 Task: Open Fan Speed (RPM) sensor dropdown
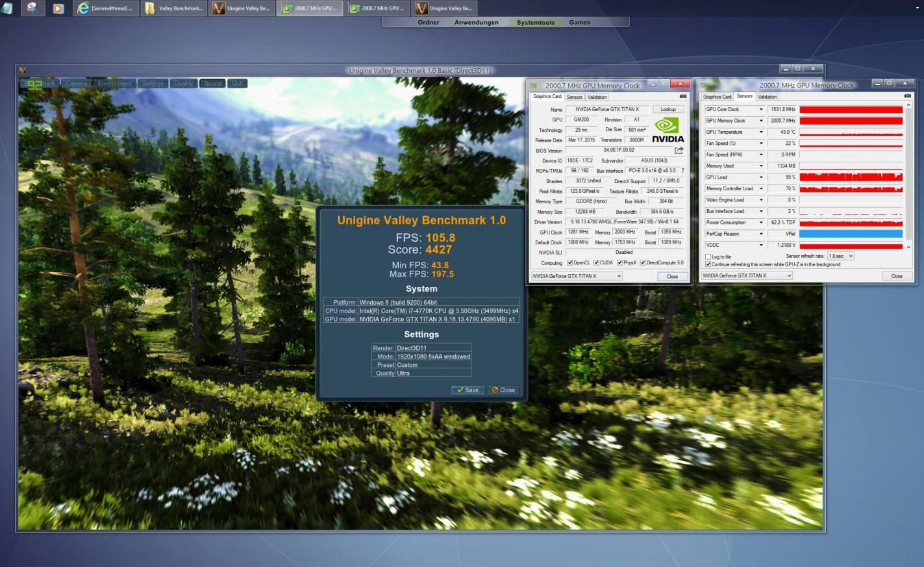tap(761, 155)
